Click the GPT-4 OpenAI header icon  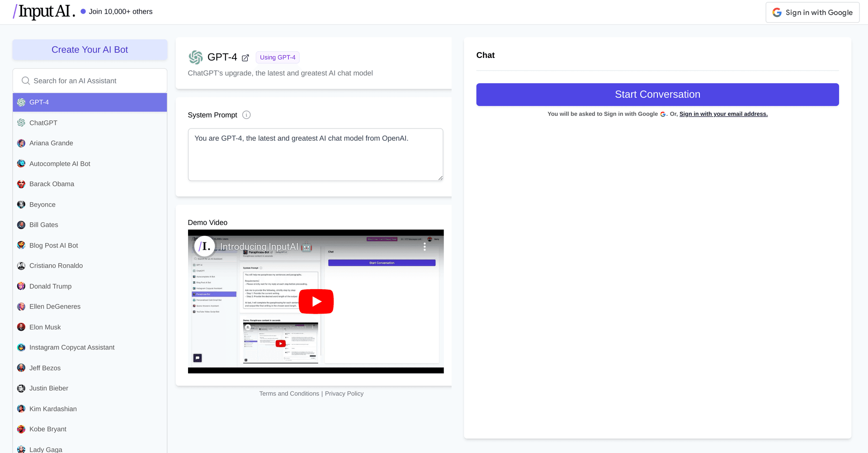pos(196,57)
